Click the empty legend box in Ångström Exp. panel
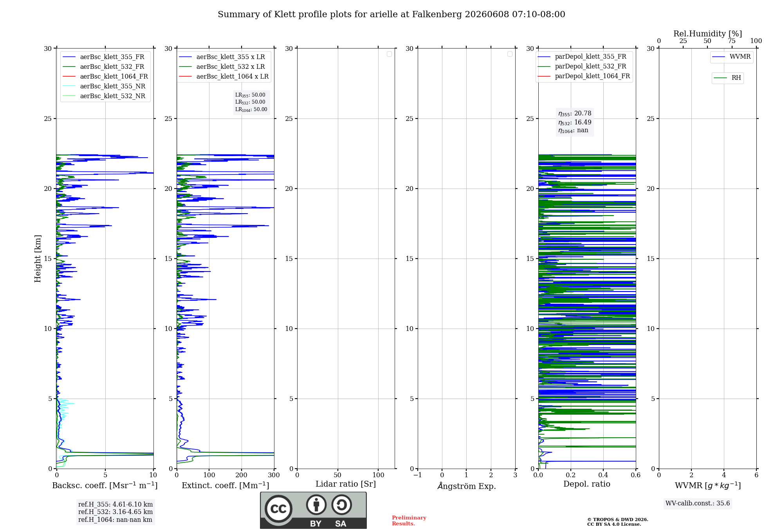783x532 pixels. [510, 54]
